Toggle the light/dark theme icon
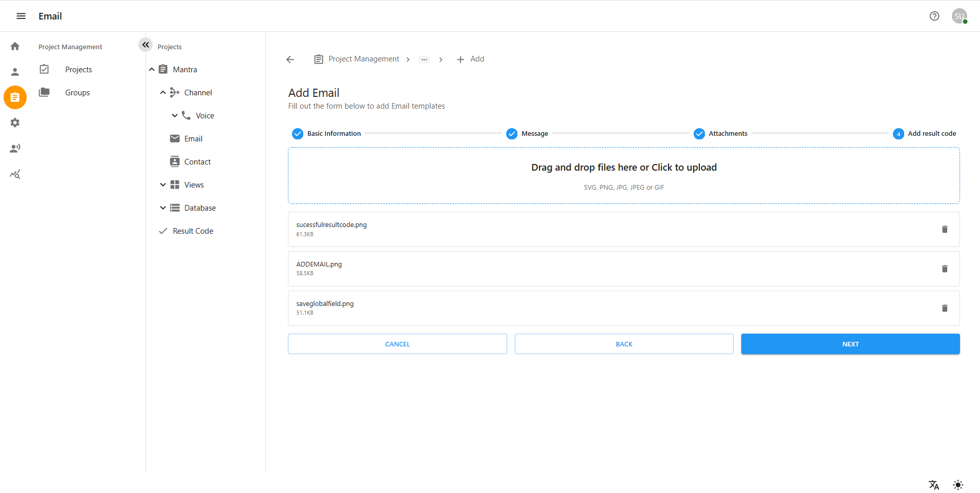 tap(957, 485)
